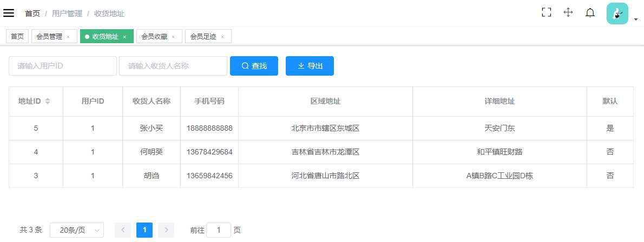Go to 首页 breadcrumb link
This screenshot has width=644, height=242.
point(32,14)
